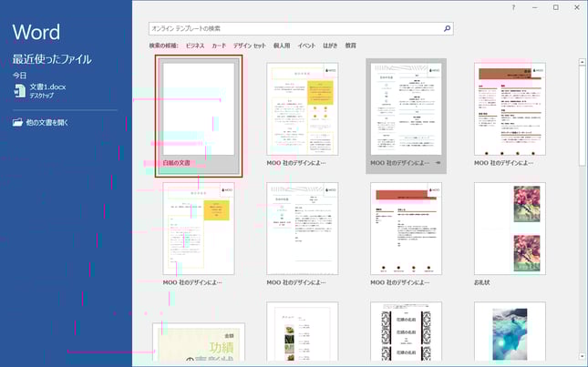Select the 個人用 search suggestion

282,46
